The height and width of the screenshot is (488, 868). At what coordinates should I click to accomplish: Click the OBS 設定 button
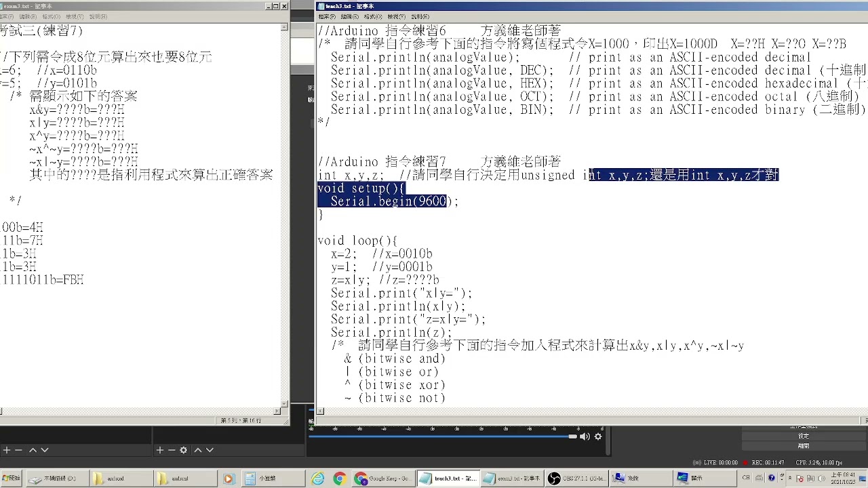[x=804, y=436]
